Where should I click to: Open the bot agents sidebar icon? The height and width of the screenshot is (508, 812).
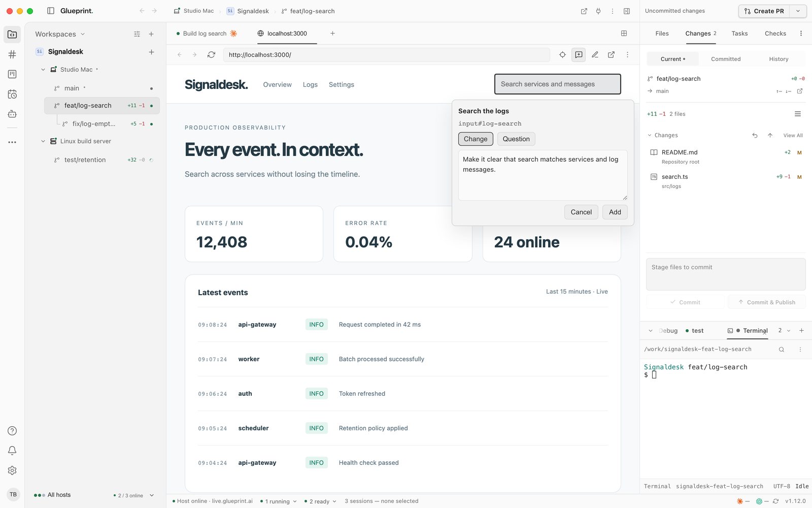(12, 114)
